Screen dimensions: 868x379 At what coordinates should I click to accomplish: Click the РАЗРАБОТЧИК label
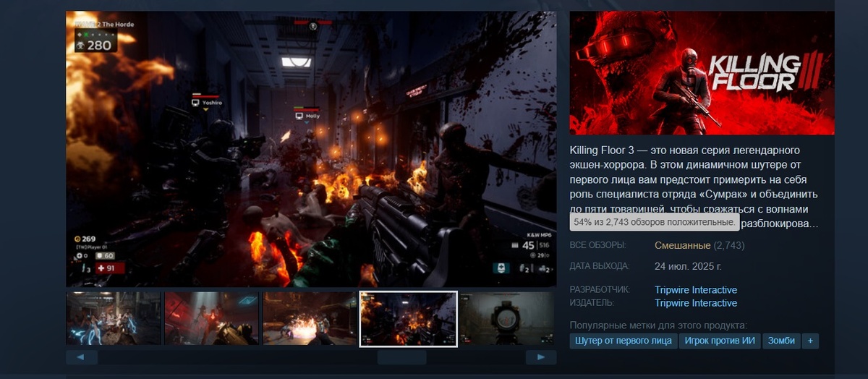(600, 290)
